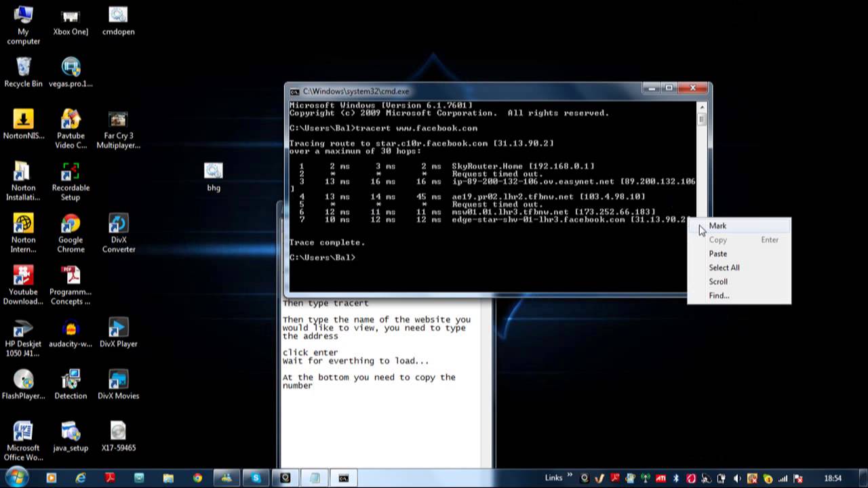Switch to cmd taskbar button

[344, 478]
